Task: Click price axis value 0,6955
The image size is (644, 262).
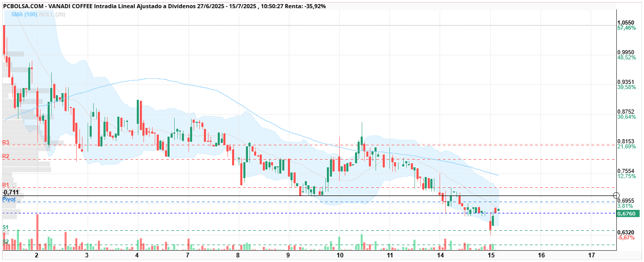Action: pyautogui.click(x=627, y=201)
